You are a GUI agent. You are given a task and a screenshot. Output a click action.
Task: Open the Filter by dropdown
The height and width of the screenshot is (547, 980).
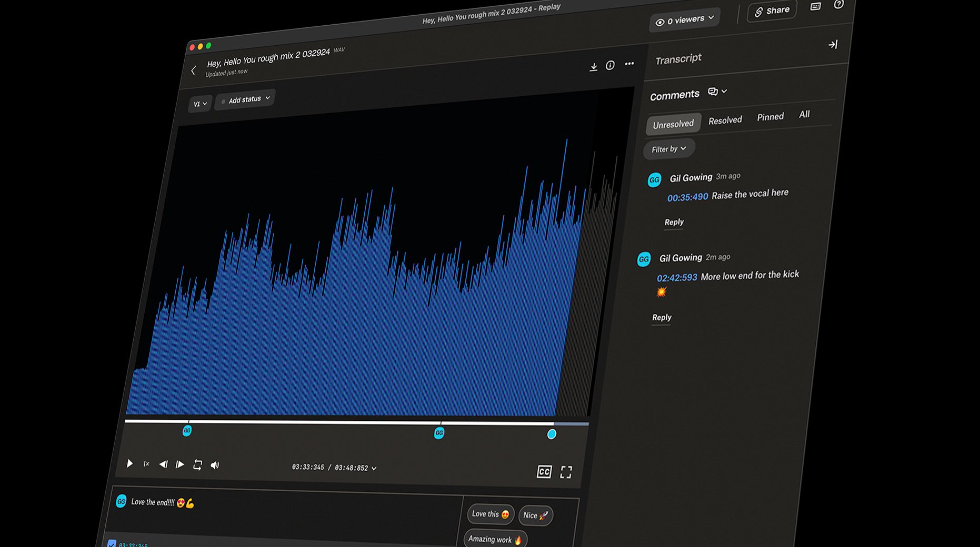(x=669, y=149)
